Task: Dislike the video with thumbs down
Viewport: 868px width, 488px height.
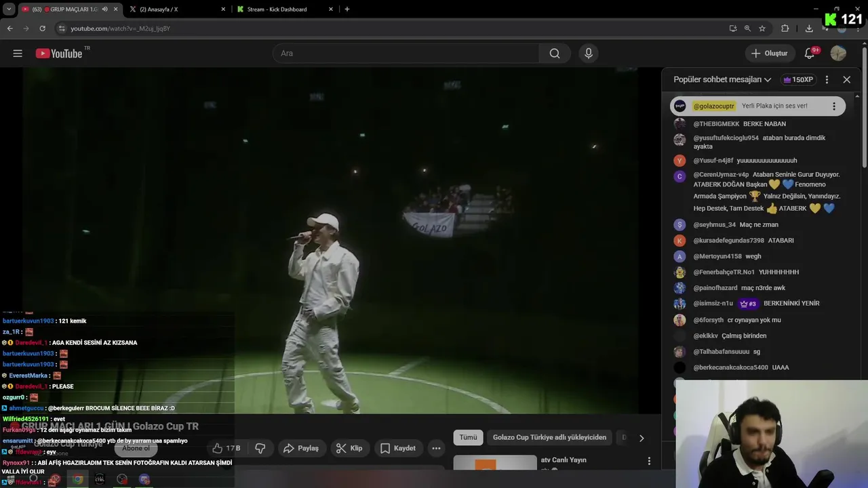Action: [x=260, y=448]
